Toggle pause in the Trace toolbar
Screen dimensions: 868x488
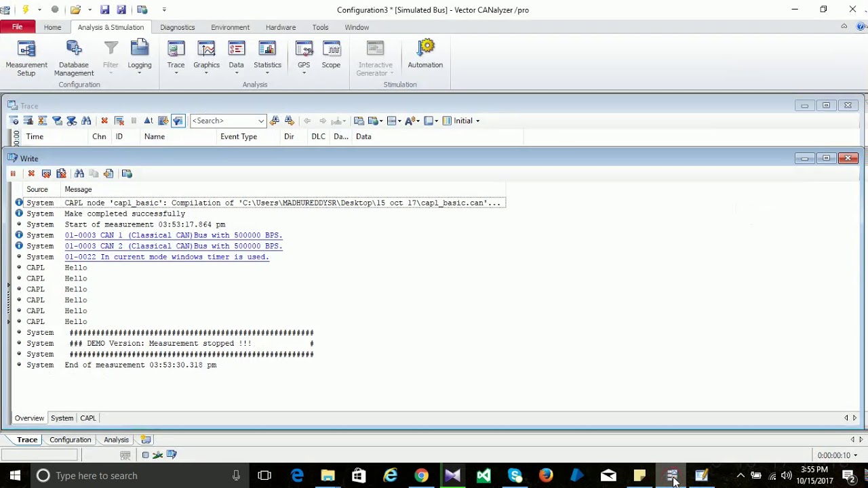[134, 121]
